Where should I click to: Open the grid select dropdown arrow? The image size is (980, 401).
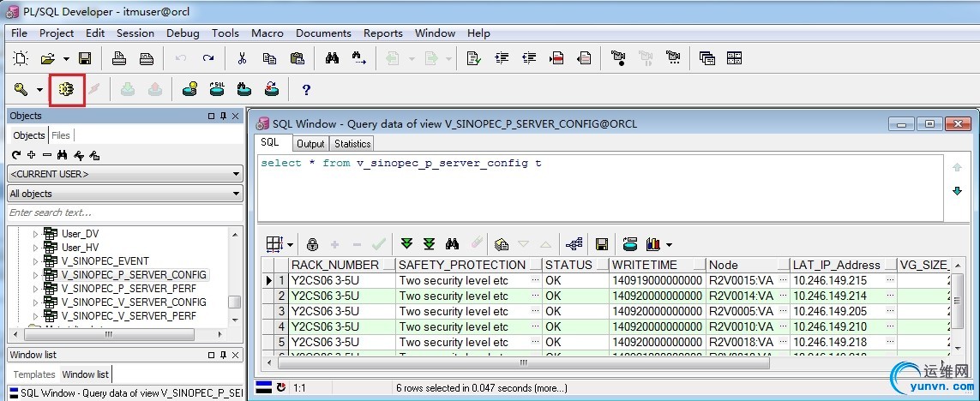290,244
